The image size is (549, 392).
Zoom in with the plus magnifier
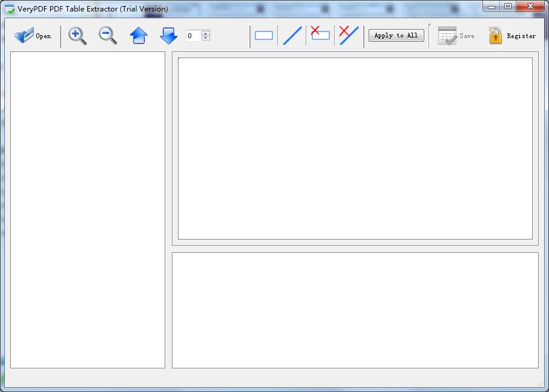pos(77,36)
